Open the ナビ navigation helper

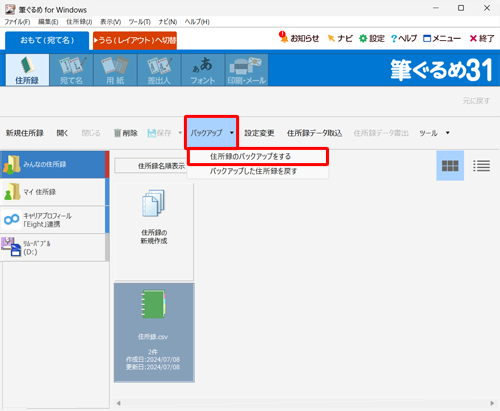point(340,38)
